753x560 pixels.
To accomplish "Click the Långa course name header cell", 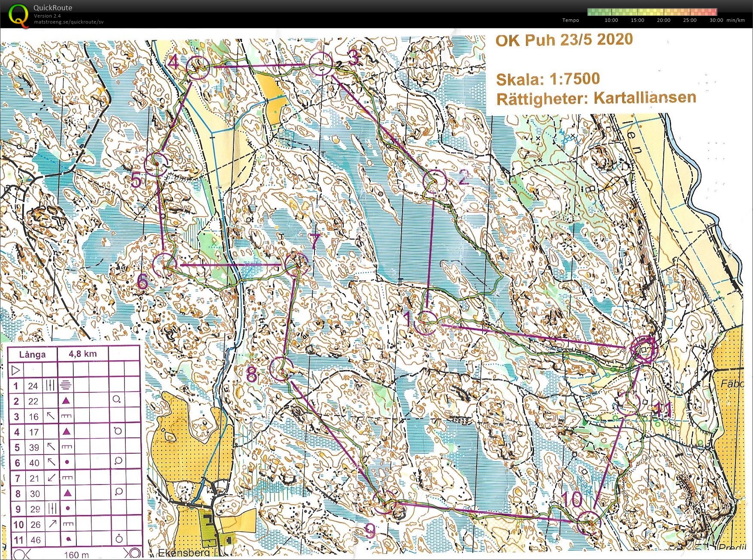I will (x=33, y=354).
